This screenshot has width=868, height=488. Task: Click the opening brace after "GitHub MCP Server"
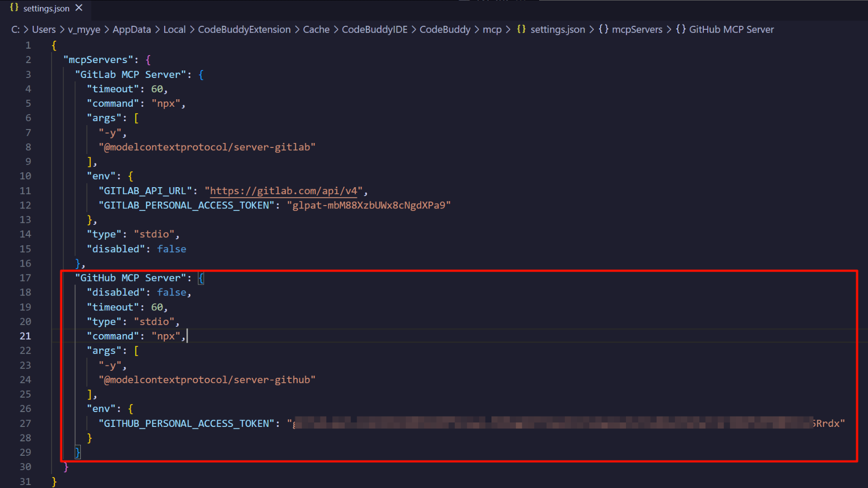click(201, 278)
